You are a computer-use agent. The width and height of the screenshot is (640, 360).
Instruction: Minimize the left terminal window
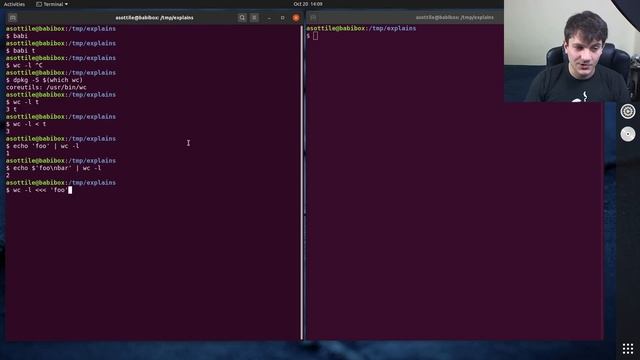point(269,18)
